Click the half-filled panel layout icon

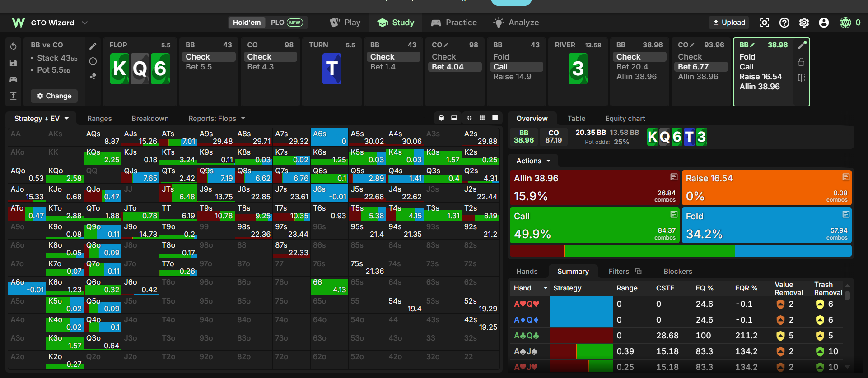[x=454, y=118]
